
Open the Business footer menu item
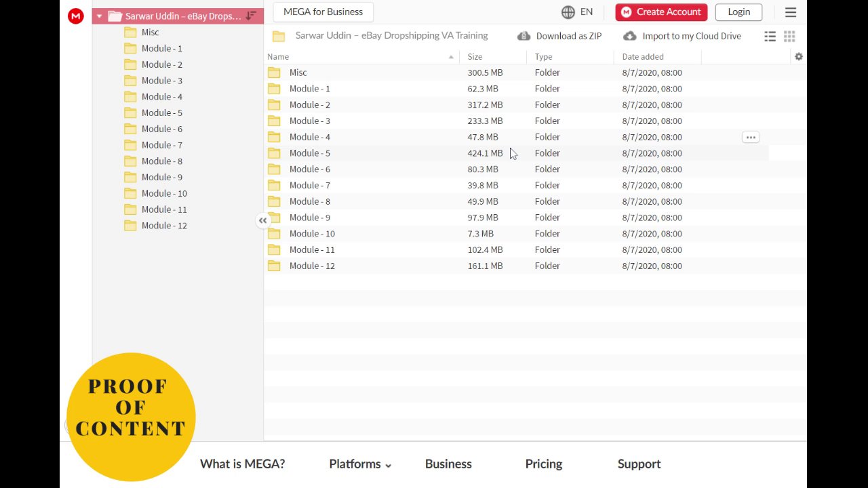448,464
